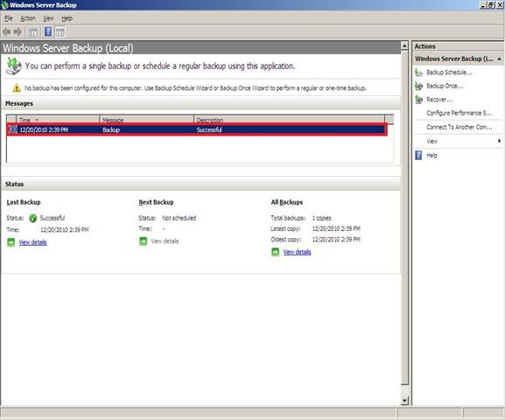Click the Windows Server Backup title bar icon
Image resolution: width=505 pixels, height=420 pixels.
(x=4, y=5)
